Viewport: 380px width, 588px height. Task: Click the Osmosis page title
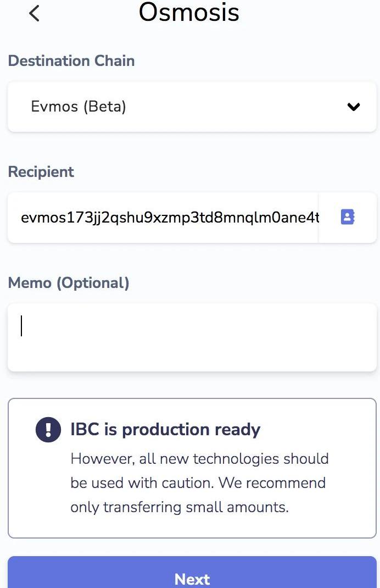pos(189,12)
